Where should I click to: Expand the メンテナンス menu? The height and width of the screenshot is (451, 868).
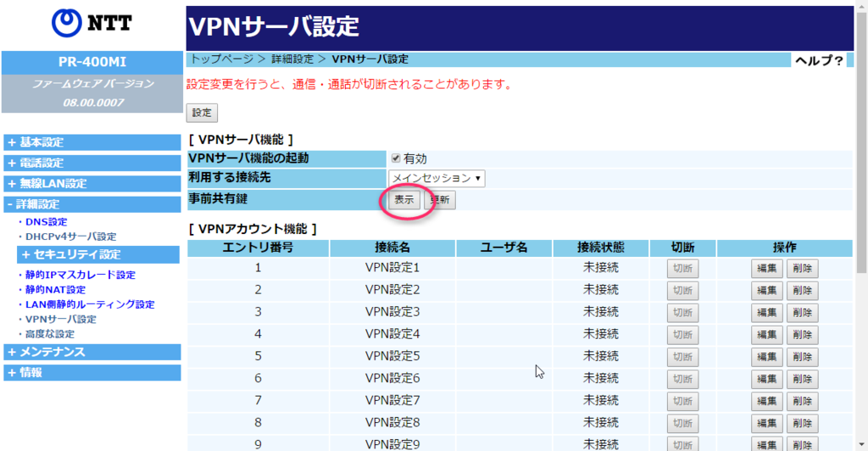coord(92,352)
